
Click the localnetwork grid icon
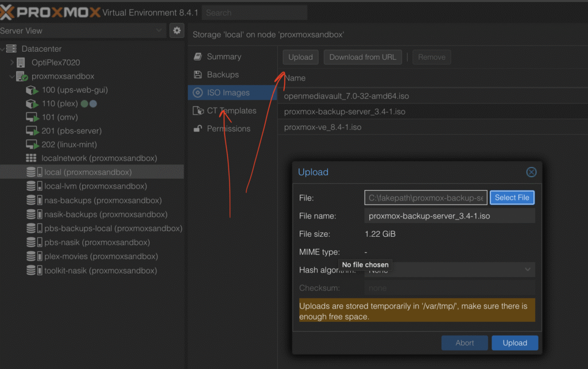point(31,158)
